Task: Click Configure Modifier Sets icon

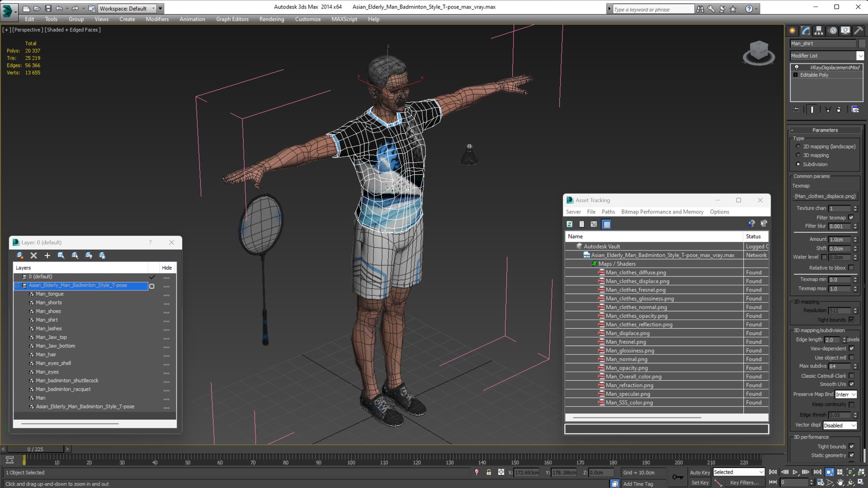Action: (855, 109)
